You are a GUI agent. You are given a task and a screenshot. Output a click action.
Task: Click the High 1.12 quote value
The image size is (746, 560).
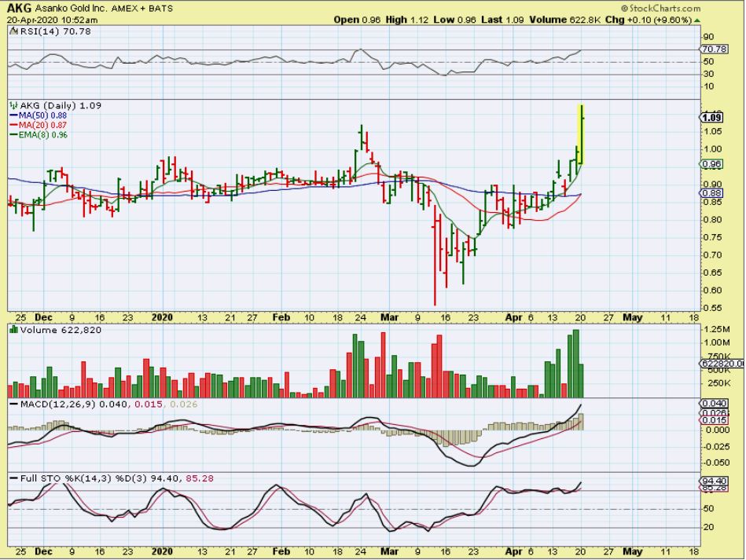click(x=406, y=20)
